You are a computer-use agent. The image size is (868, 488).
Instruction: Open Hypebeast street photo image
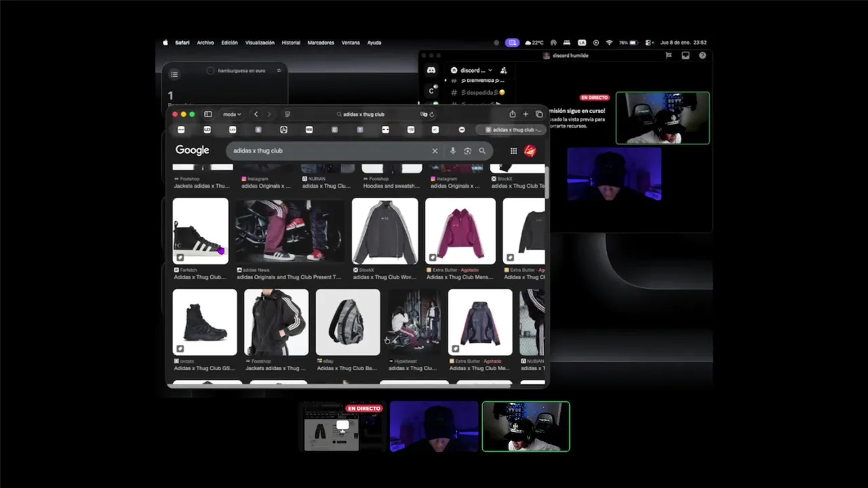pyautogui.click(x=414, y=322)
